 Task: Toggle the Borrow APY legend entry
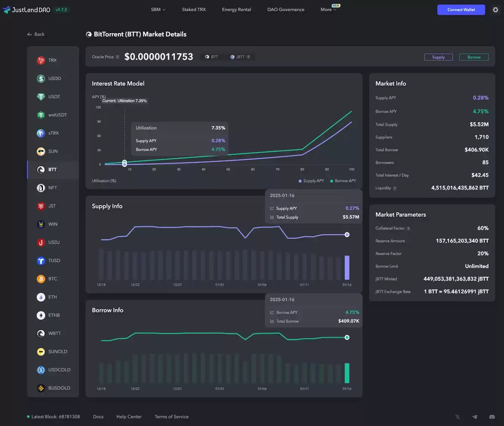[x=343, y=181]
